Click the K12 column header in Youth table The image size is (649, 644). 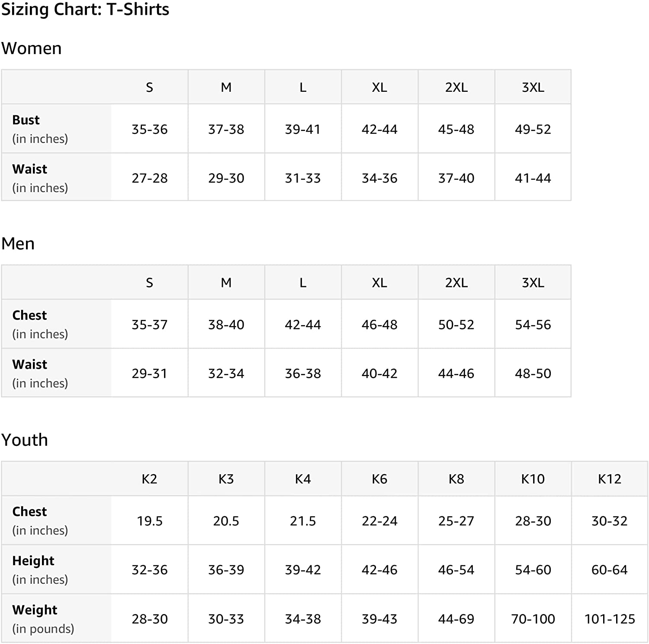(x=609, y=479)
